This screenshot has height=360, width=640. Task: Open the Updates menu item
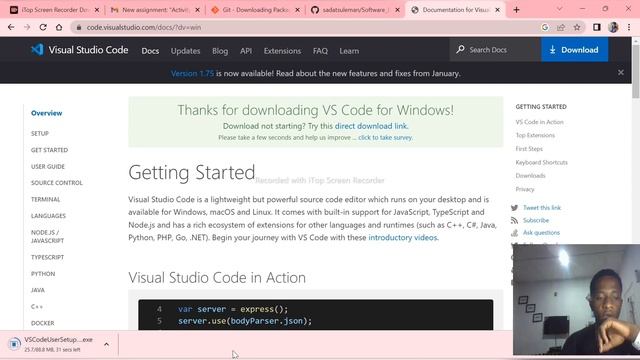pyautogui.click(x=185, y=51)
